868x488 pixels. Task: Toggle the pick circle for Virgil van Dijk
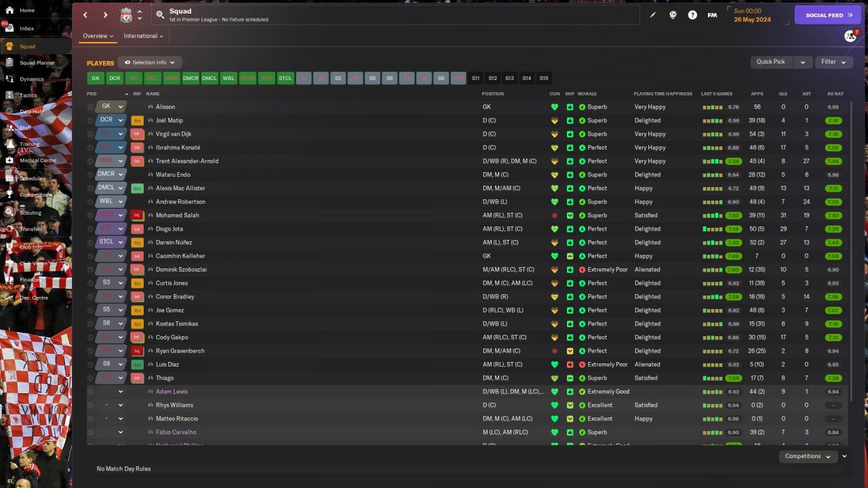tap(90, 134)
